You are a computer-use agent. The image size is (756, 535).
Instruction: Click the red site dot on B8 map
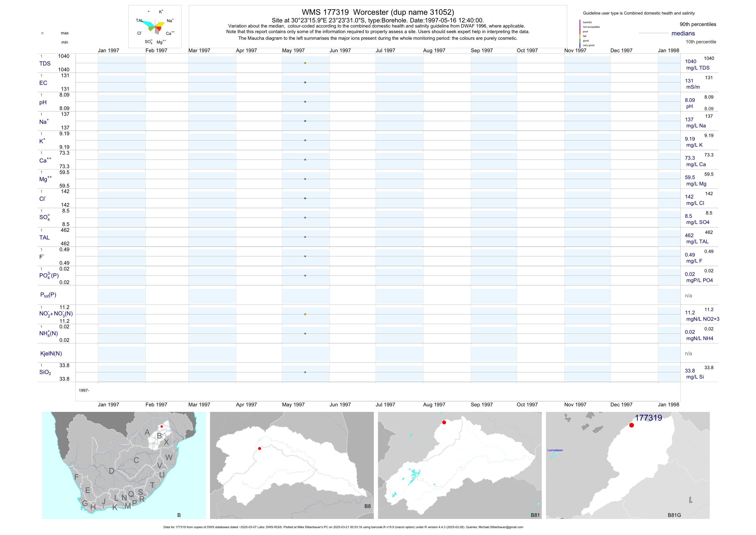[259, 448]
